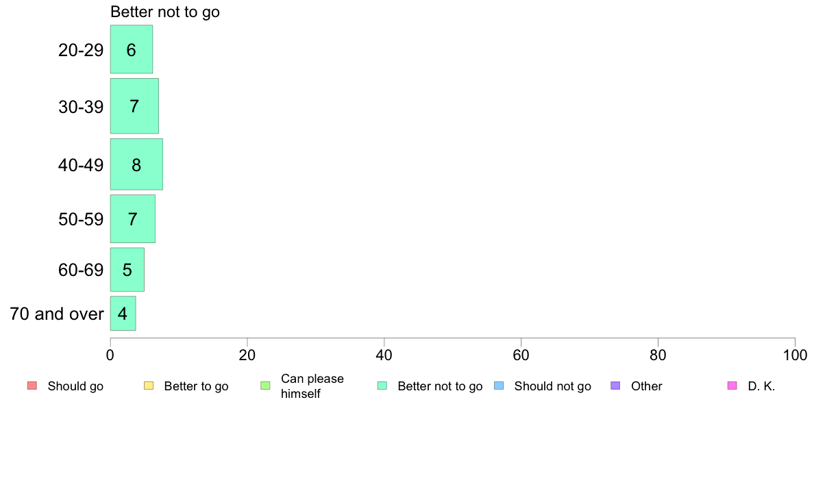814x504 pixels.
Task: Click the Better not to go chart title
Action: (x=165, y=12)
